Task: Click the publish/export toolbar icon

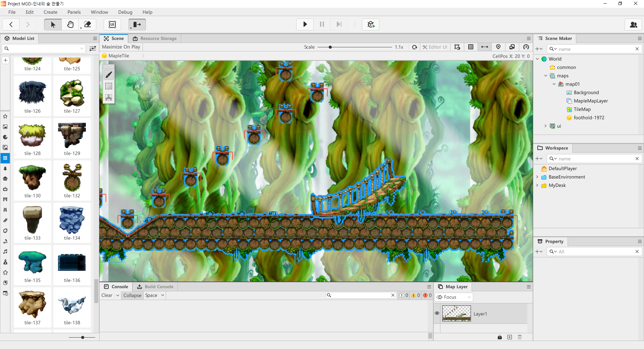Action: coord(137,24)
